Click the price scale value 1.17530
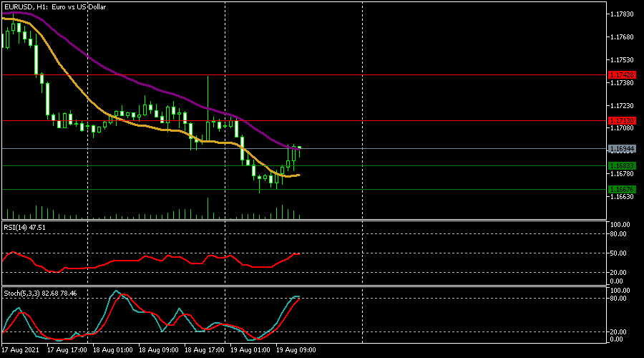Image resolution: width=644 pixels, height=358 pixels. [x=622, y=60]
